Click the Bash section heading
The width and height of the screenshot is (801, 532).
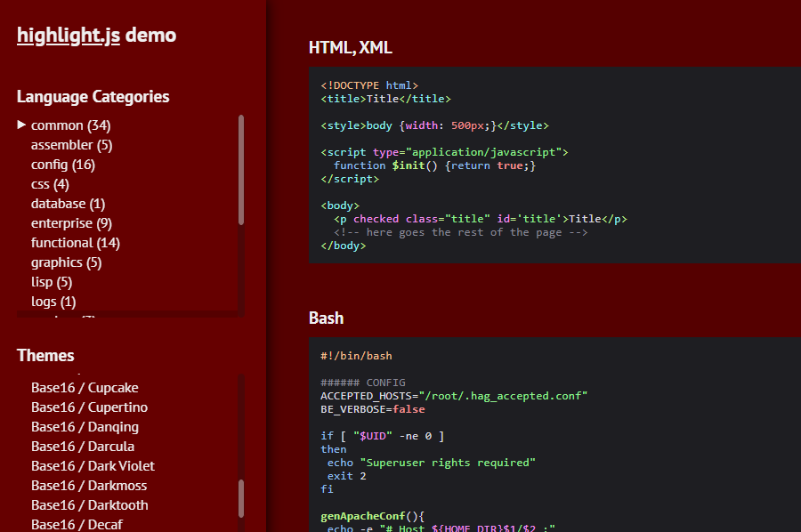(327, 318)
